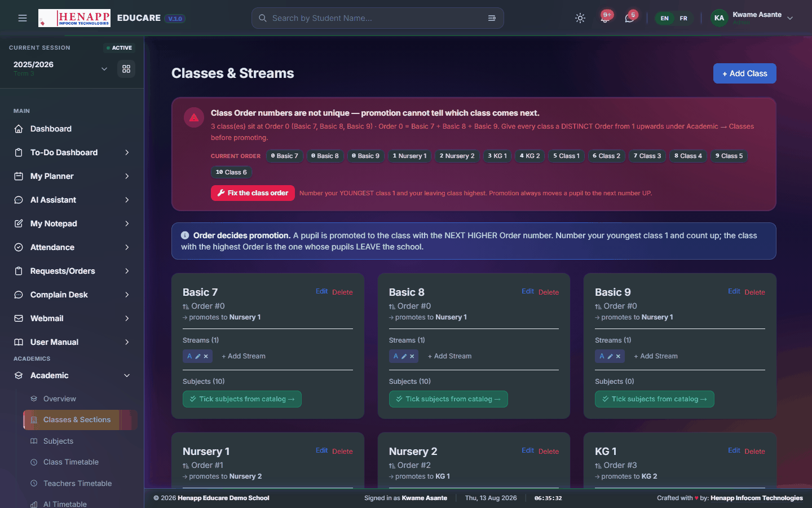Click the Henapp Infocom Technologies logo
Screen dimensions: 812x508
[74, 18]
